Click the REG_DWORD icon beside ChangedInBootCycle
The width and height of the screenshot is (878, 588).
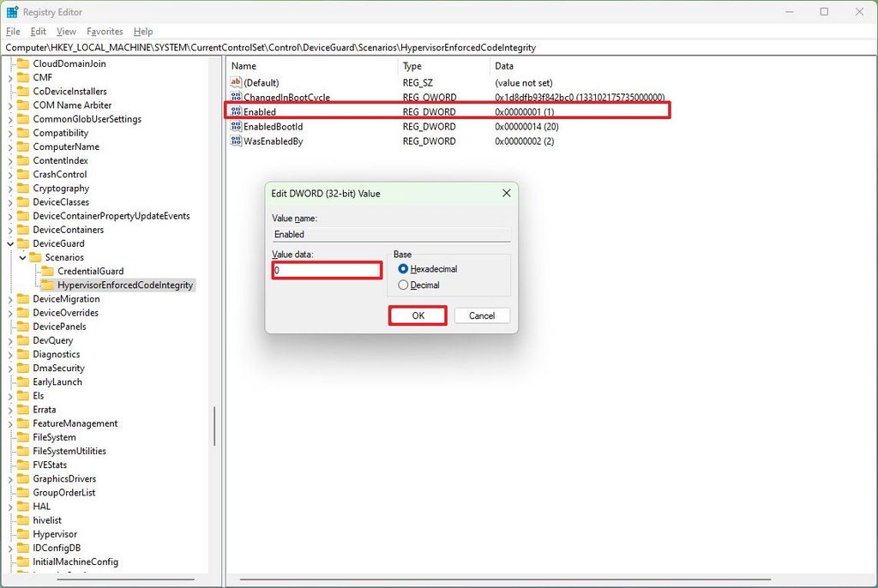(x=236, y=97)
